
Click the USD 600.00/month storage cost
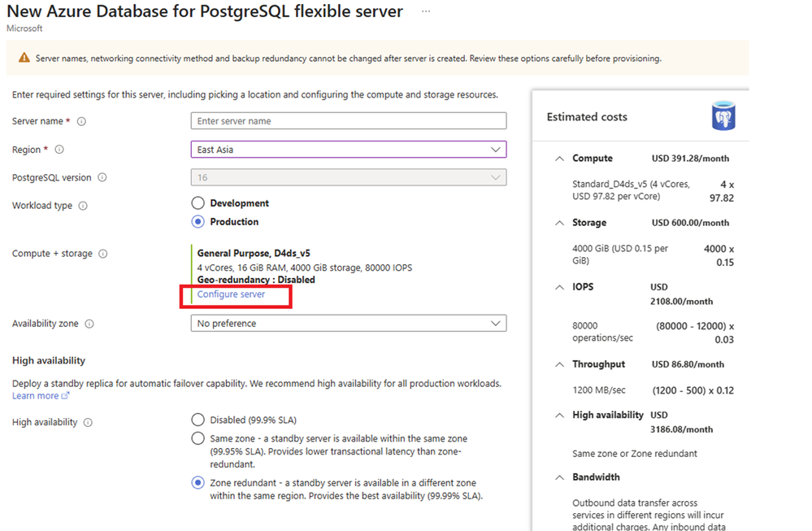[690, 223]
